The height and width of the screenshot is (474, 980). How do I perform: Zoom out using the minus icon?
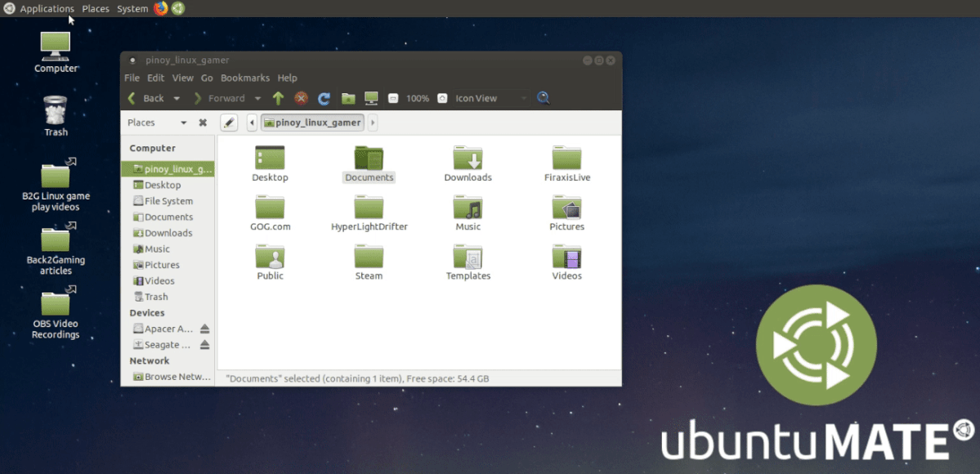[x=394, y=97]
